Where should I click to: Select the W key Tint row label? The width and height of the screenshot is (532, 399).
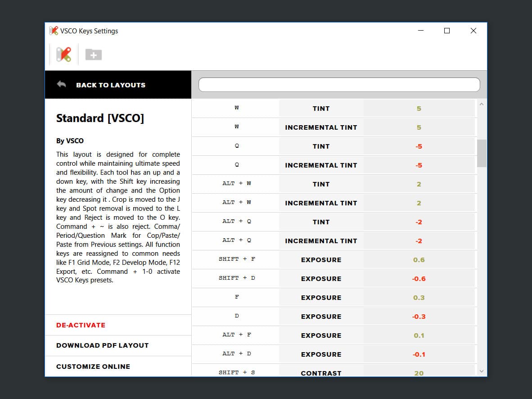[321, 109]
